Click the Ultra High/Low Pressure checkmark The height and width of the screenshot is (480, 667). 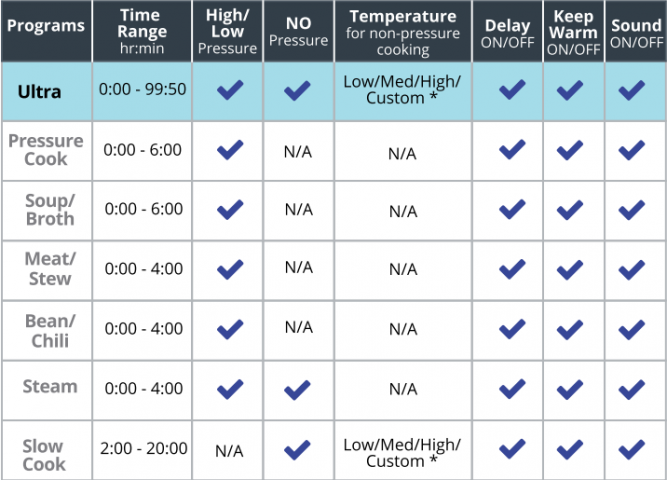[x=230, y=90]
